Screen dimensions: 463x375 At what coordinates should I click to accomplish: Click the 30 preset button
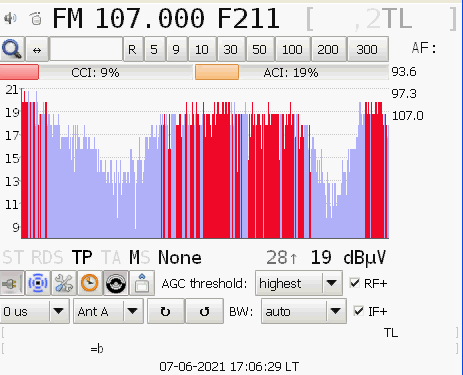coord(231,49)
